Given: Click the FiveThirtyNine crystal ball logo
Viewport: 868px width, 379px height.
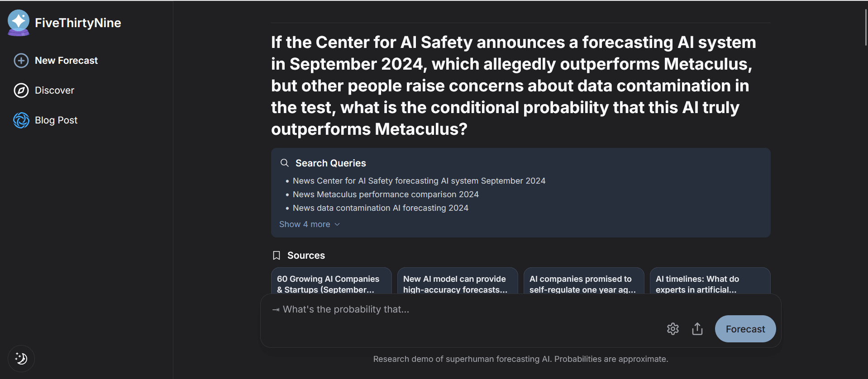Looking at the screenshot, I should (x=19, y=23).
